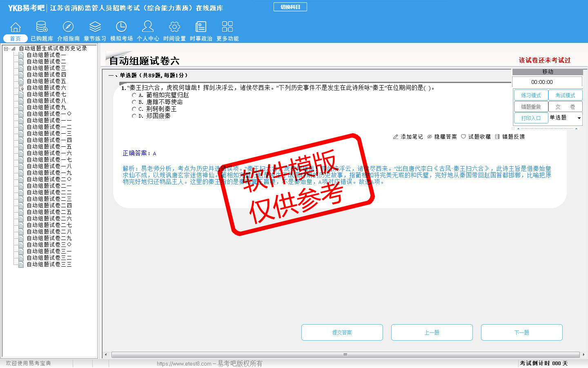Screen dimensions: 588x368
Task: Click the 单选题 section heading
Action: click(148, 75)
